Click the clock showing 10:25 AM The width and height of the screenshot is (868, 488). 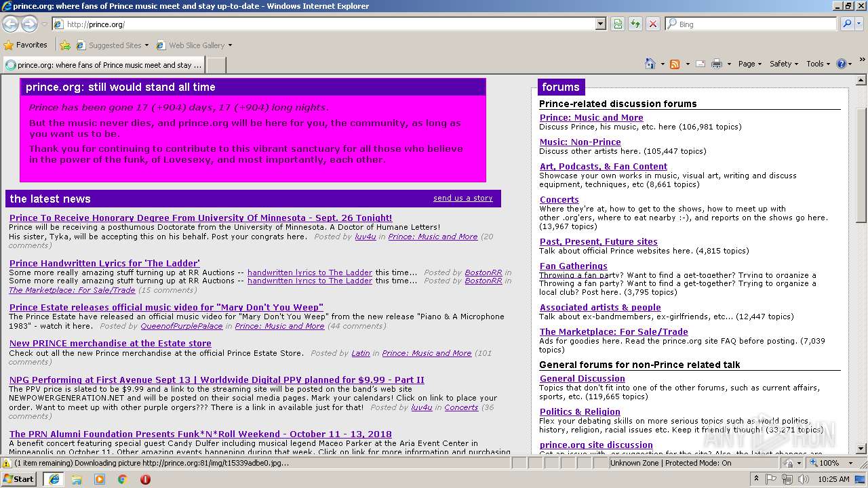(833, 479)
